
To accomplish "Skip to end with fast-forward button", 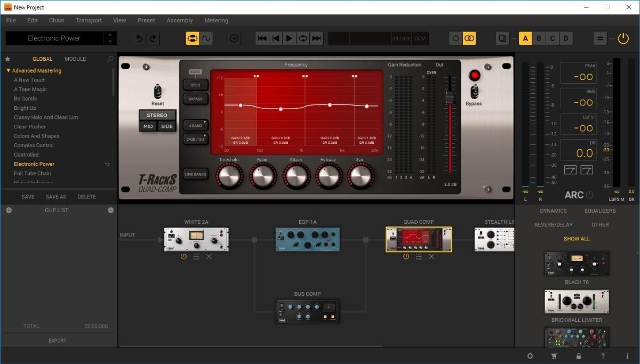I will (316, 38).
